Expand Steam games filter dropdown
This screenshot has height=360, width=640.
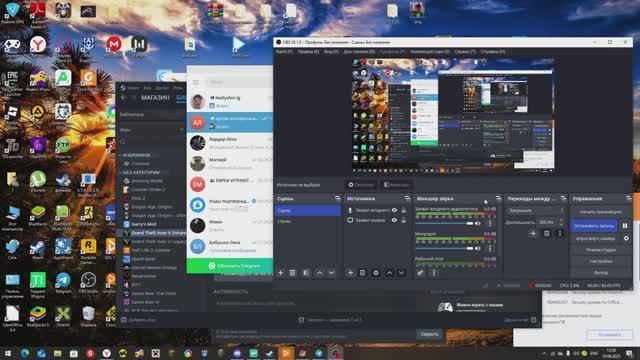coord(182,130)
